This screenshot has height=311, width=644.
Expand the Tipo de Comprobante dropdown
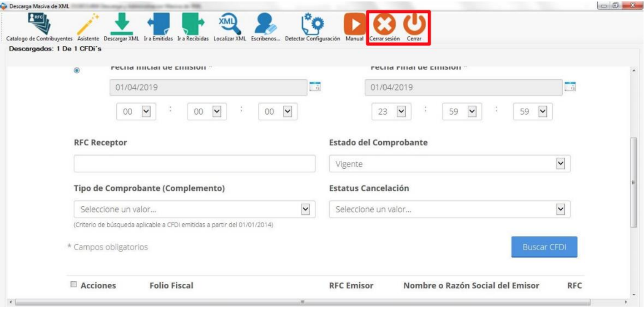[x=306, y=209]
